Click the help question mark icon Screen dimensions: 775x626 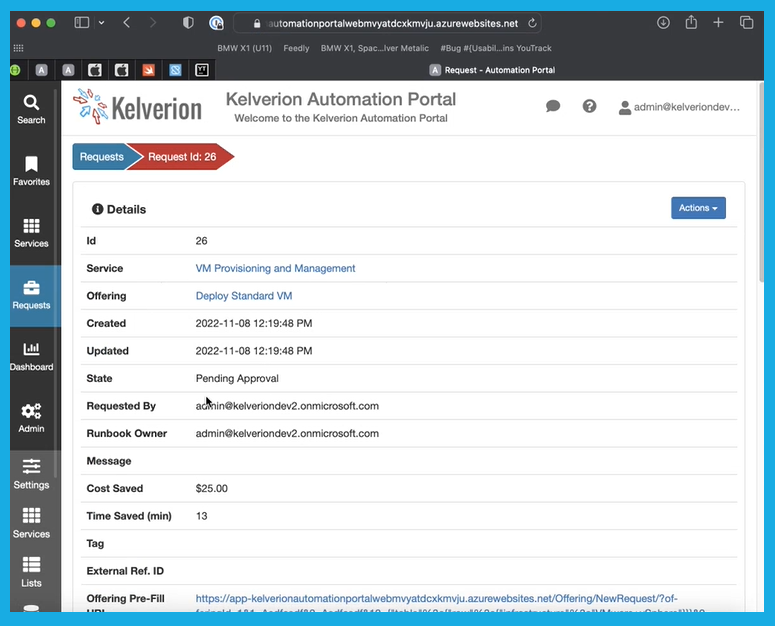pos(589,106)
